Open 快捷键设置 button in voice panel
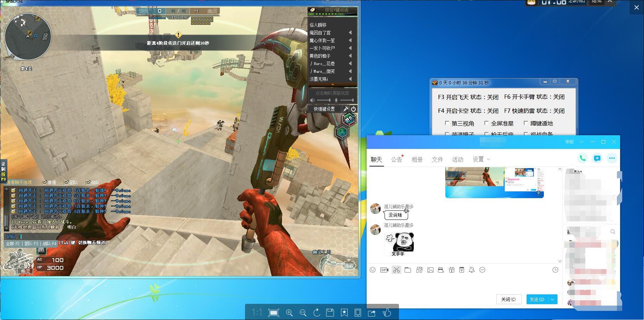The image size is (644, 320). click(324, 109)
